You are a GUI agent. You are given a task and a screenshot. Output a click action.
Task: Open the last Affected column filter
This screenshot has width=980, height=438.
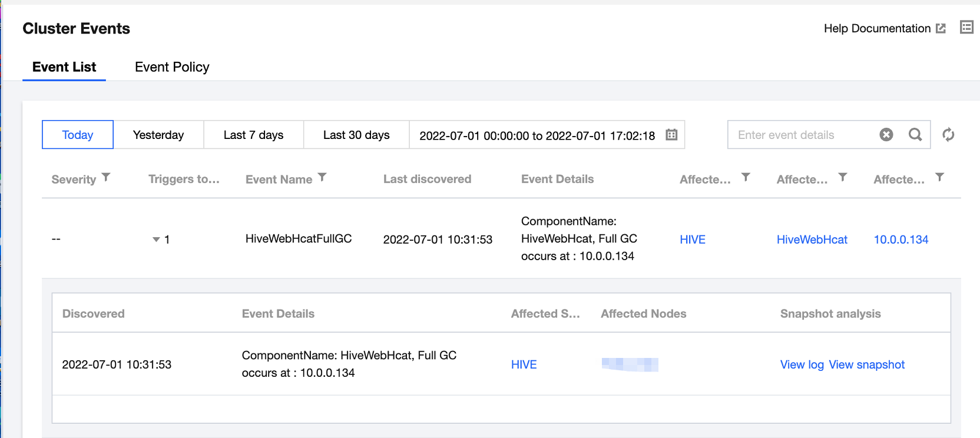(940, 177)
